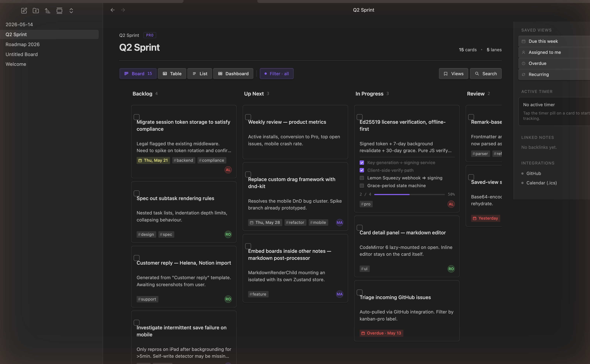Click the Q2 Sprint breadcrumb above title
590x364 pixels.
pos(129,35)
